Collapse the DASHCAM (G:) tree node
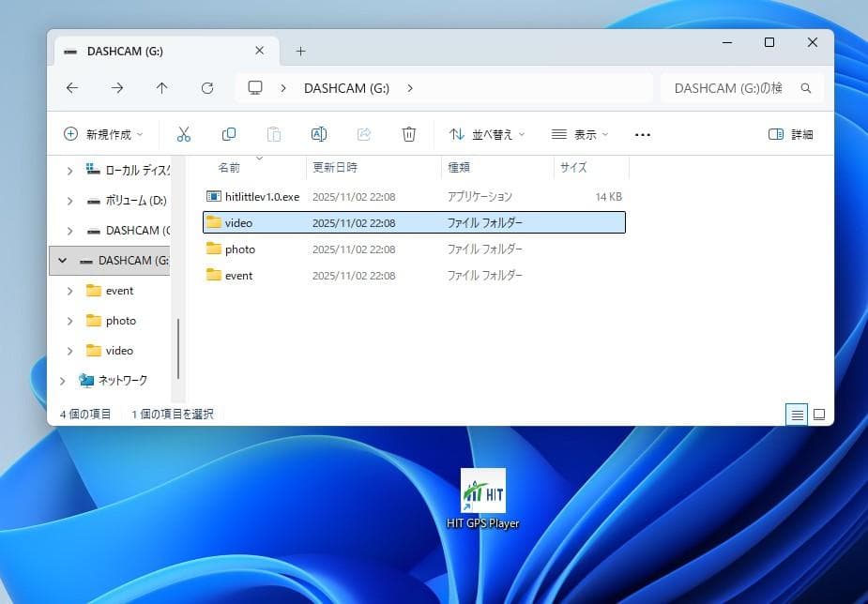The height and width of the screenshot is (604, 868). (63, 261)
